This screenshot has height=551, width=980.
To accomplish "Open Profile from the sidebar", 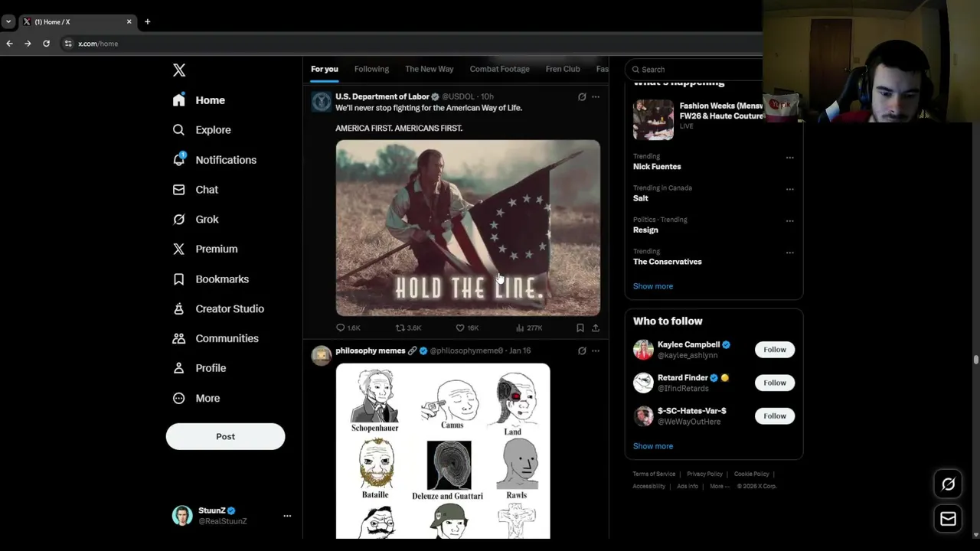I will pos(199,368).
